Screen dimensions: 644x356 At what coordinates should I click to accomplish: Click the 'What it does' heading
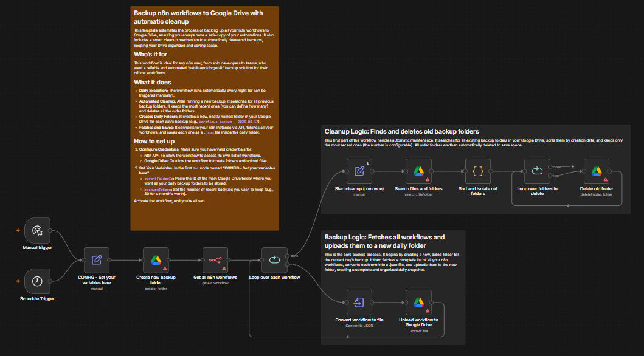click(153, 82)
